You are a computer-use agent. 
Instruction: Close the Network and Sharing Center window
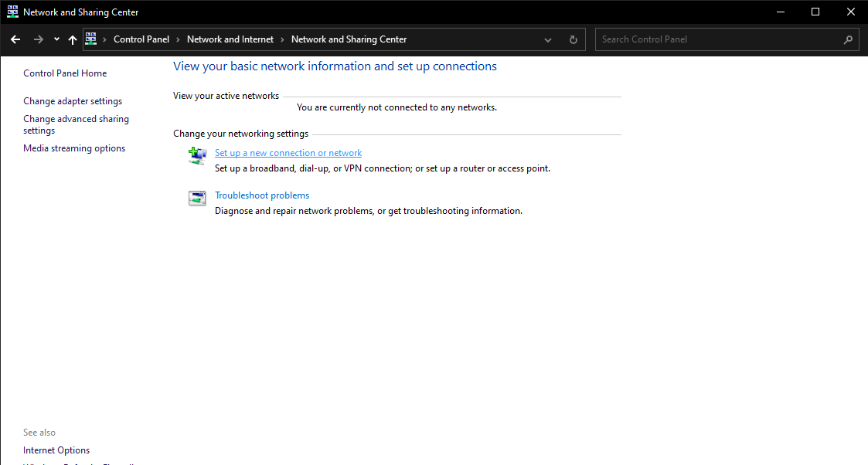coord(851,12)
